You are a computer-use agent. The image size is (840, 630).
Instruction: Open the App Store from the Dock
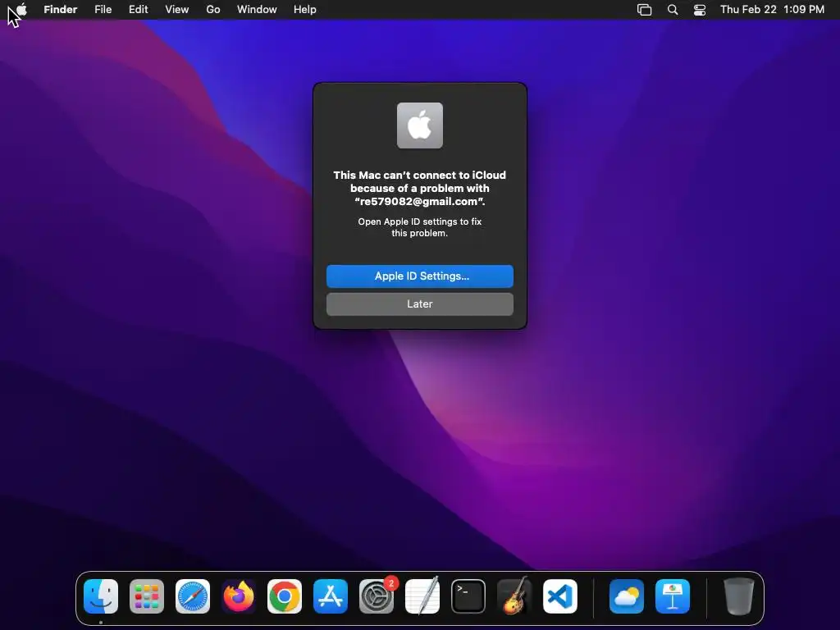click(331, 596)
